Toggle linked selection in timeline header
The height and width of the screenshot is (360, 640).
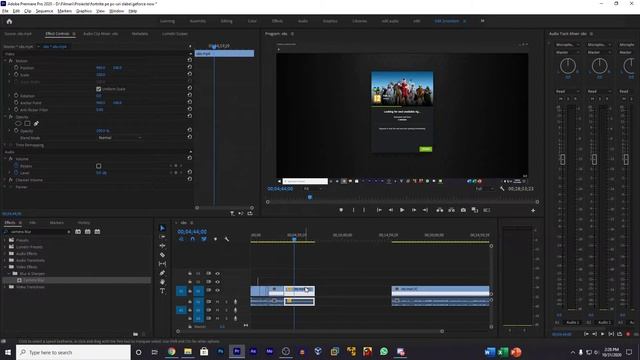coord(204,239)
